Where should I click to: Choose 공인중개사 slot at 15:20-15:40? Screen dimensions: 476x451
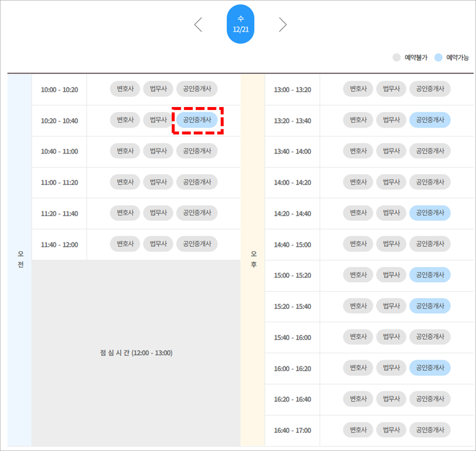(430, 306)
